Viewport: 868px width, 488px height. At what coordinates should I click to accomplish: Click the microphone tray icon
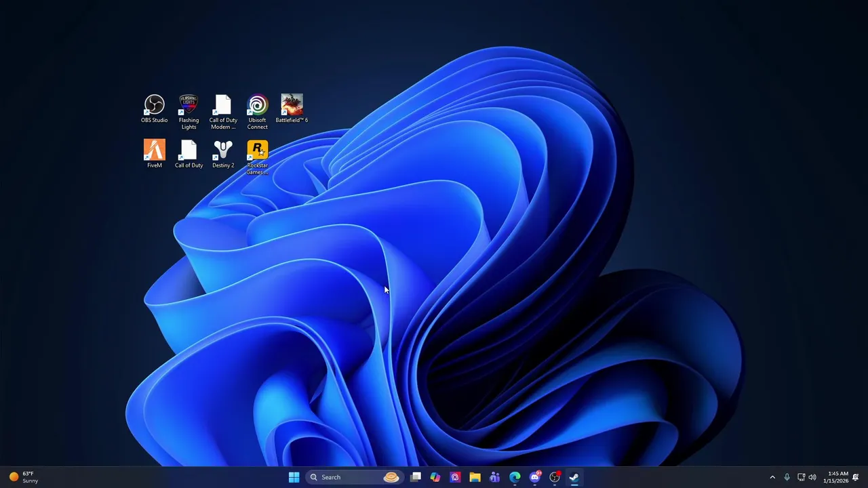pos(787,477)
